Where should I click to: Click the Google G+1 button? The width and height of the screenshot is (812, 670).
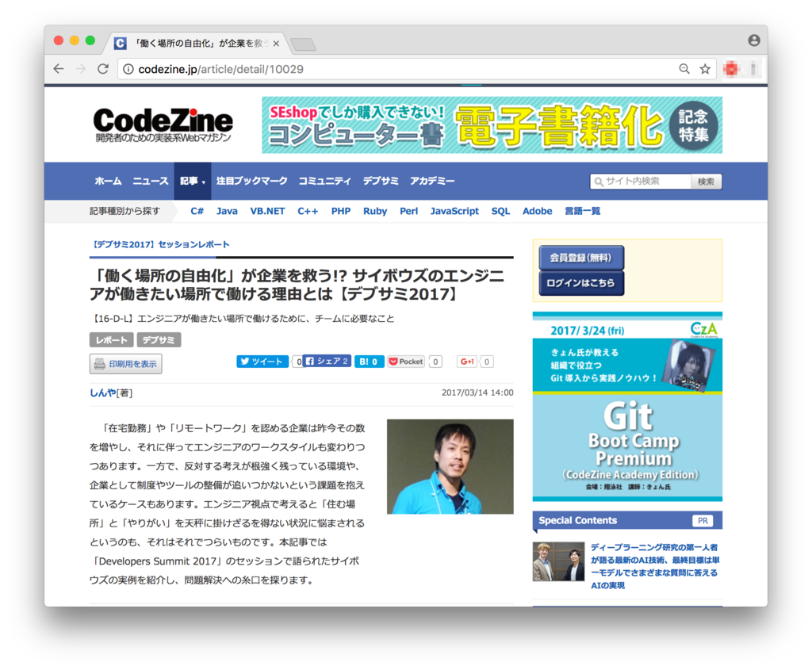click(466, 362)
